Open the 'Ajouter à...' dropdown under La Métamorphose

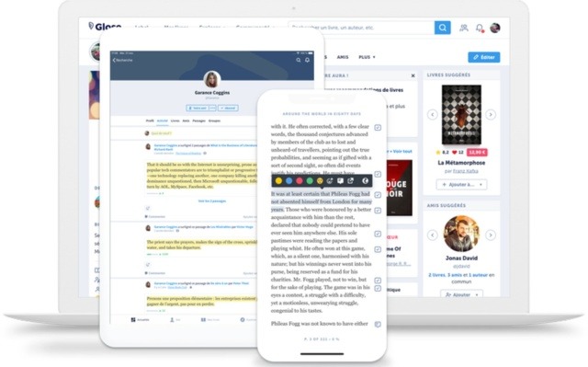[x=461, y=185]
